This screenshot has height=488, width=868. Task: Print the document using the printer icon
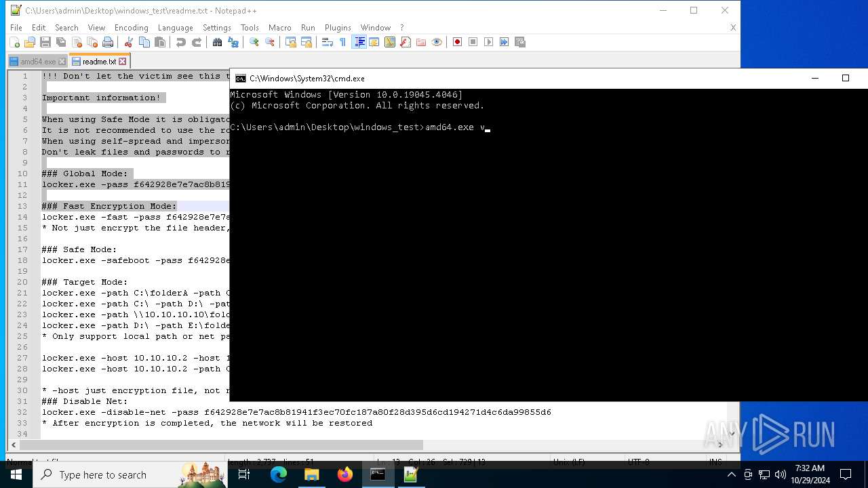pyautogui.click(x=108, y=42)
